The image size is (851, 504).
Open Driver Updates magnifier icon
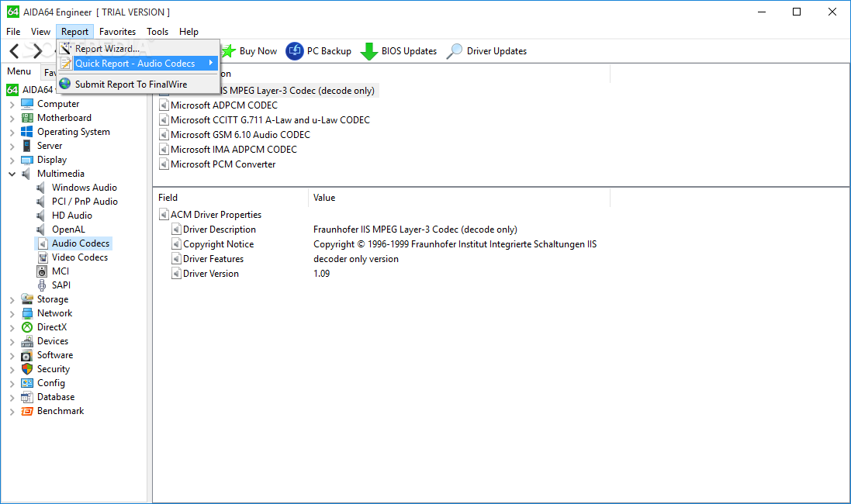tap(455, 51)
